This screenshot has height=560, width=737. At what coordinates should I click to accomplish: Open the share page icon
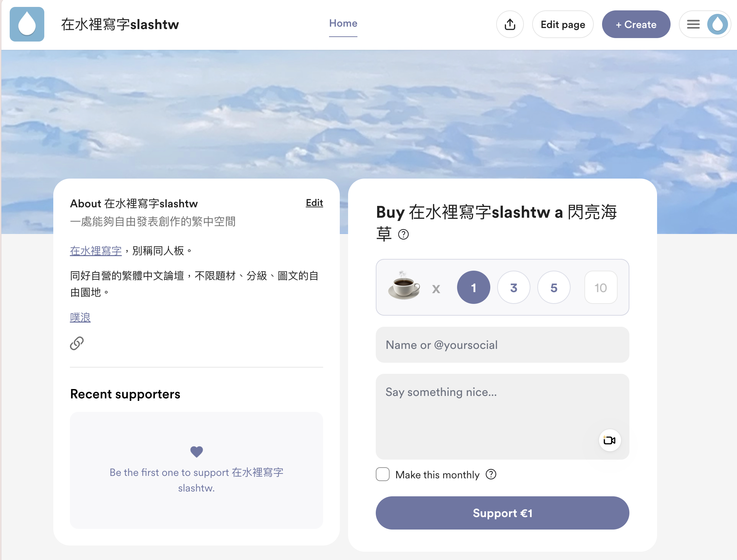(x=510, y=24)
